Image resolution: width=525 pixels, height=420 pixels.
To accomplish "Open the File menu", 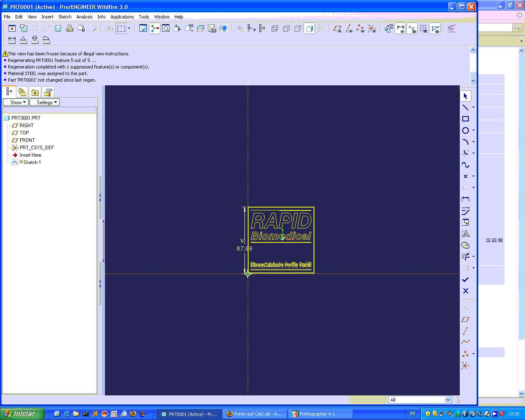I will click(7, 17).
